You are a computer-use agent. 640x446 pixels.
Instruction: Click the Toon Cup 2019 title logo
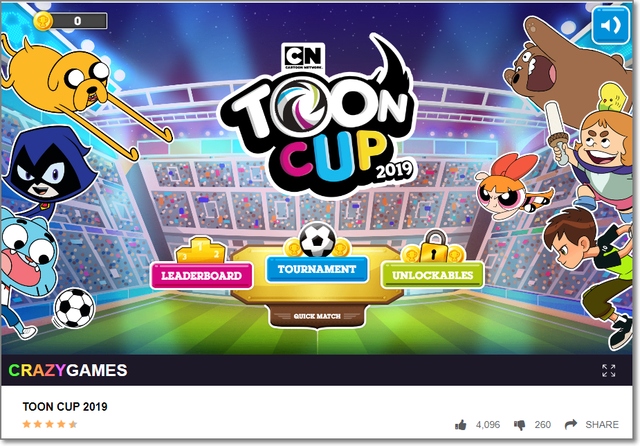pyautogui.click(x=318, y=122)
